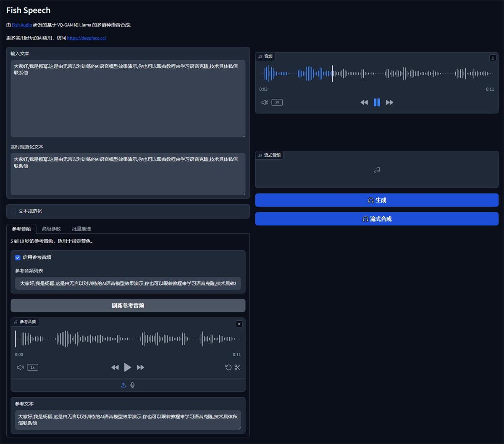504x444 pixels.
Task: Toggle reference audio volume icon
Action: 20,367
